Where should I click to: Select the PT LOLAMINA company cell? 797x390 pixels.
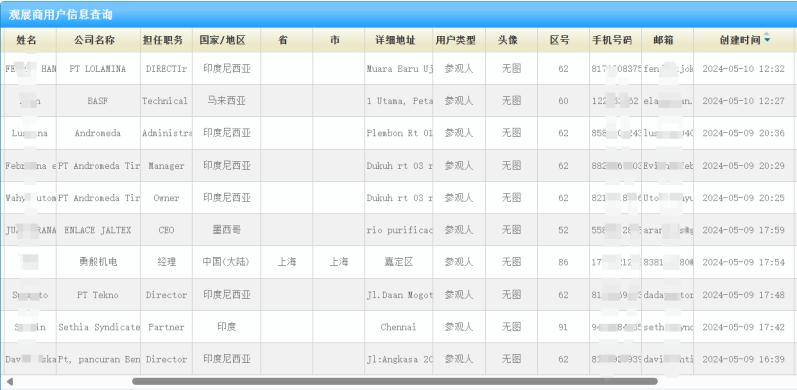[x=99, y=69]
